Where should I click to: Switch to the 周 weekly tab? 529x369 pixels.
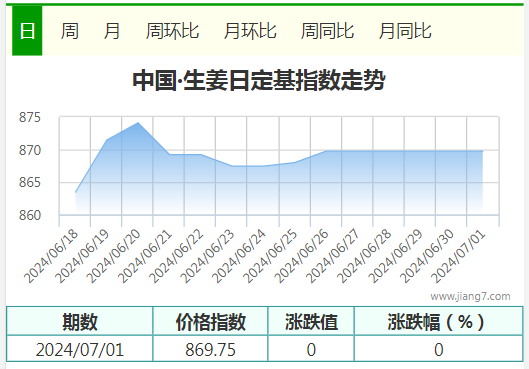pos(70,31)
